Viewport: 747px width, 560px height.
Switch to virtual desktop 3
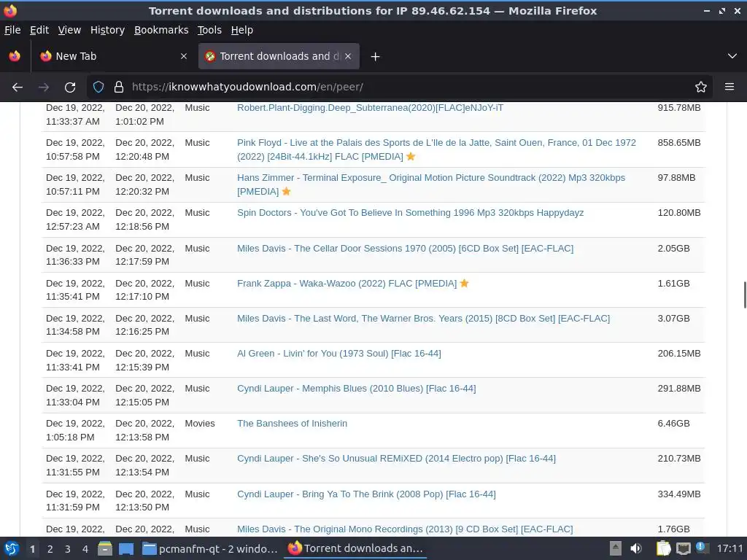[x=68, y=549]
